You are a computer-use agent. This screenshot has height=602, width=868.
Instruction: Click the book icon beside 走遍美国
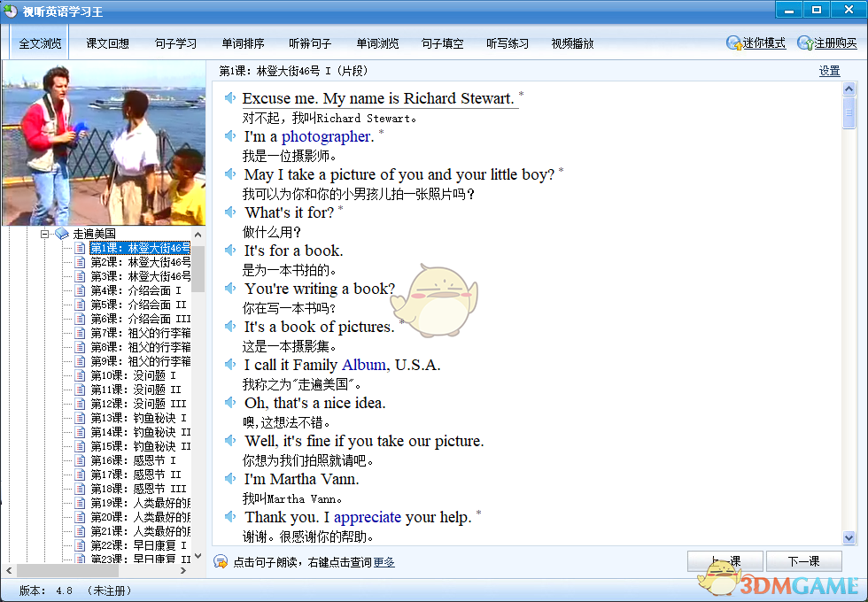point(61,234)
